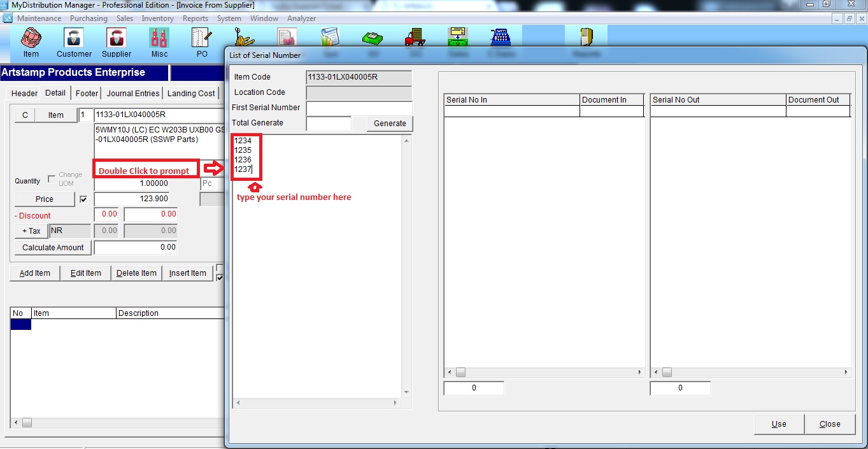Click the bar chart report toolbar icon

click(329, 38)
